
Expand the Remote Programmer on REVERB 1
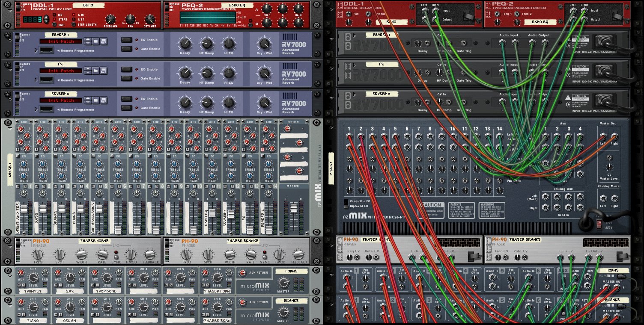click(x=36, y=50)
